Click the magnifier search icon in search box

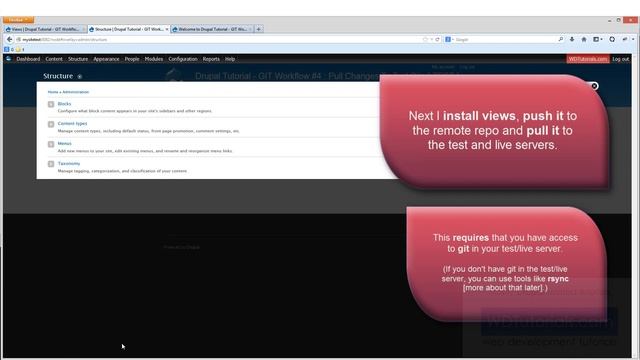pyautogui.click(x=560, y=39)
